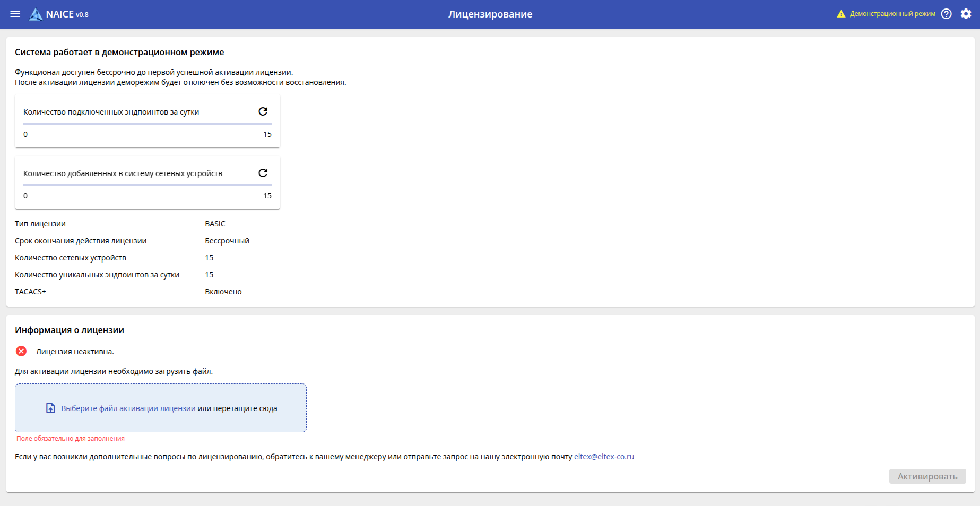Click the NAICE logo icon

point(36,14)
